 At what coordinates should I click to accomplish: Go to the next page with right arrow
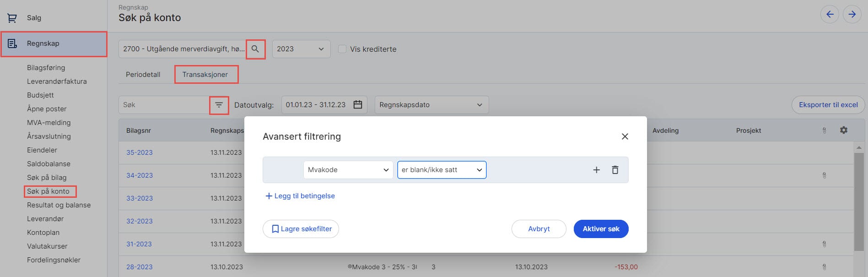click(852, 14)
